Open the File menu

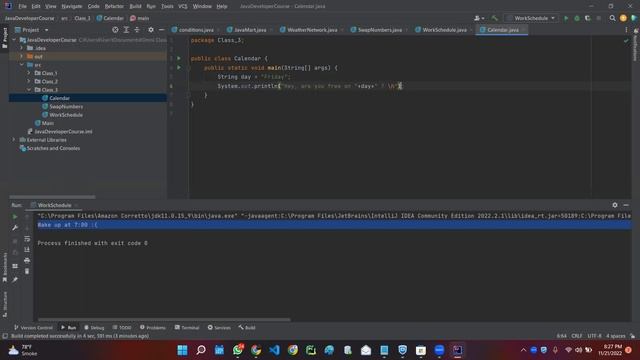(x=22, y=6)
